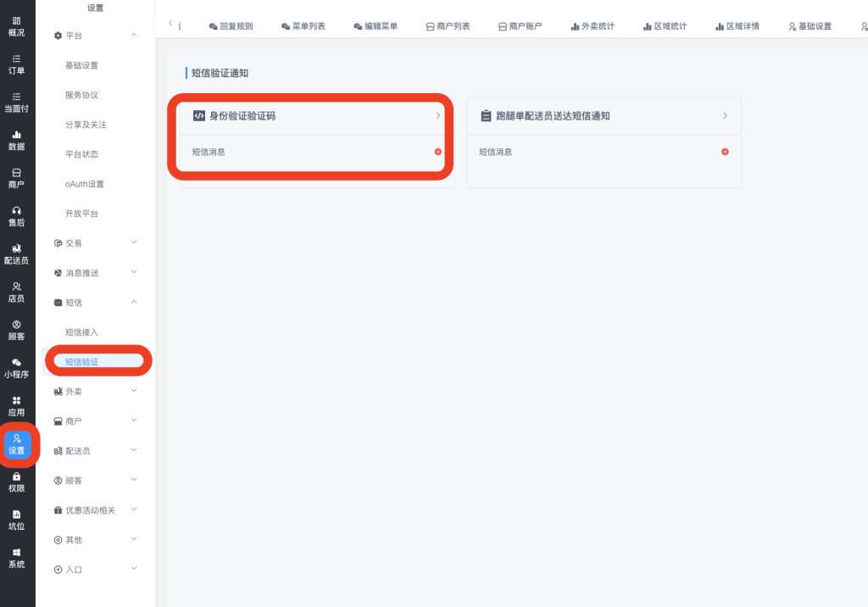Go to 订单 orders section

tap(16, 64)
